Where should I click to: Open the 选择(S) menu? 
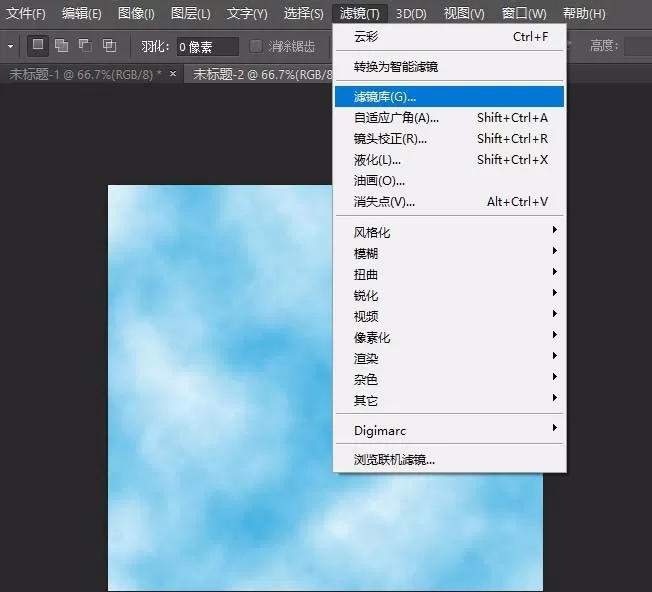click(x=303, y=13)
